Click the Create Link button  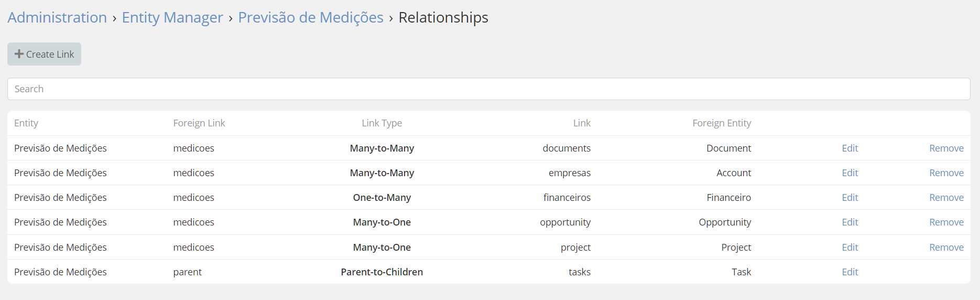tap(45, 54)
